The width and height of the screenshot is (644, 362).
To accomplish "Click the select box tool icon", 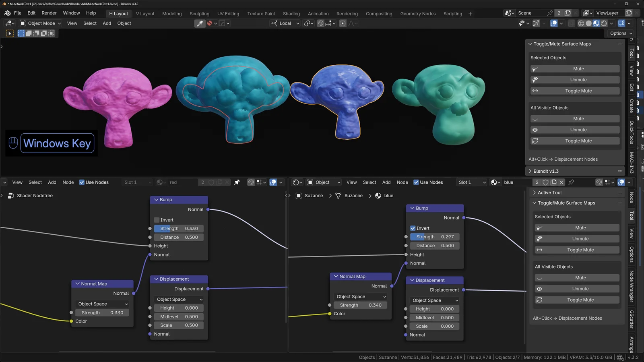I will point(10,33).
